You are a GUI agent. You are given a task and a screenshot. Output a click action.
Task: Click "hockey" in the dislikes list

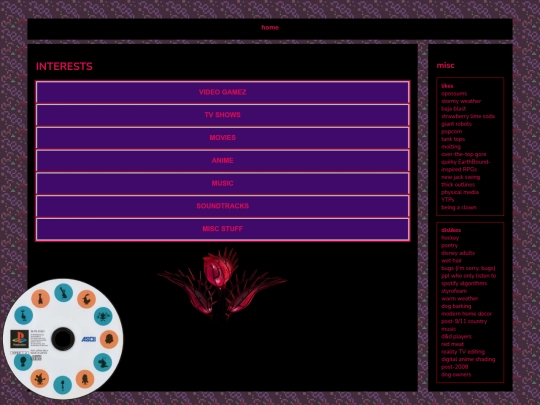[450, 238]
